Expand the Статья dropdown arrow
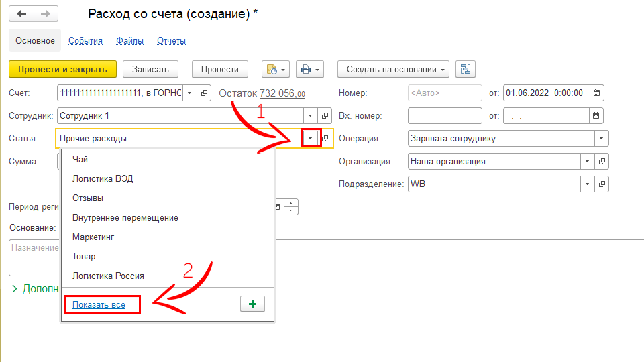Screen dimensions: 644x362 [311, 139]
